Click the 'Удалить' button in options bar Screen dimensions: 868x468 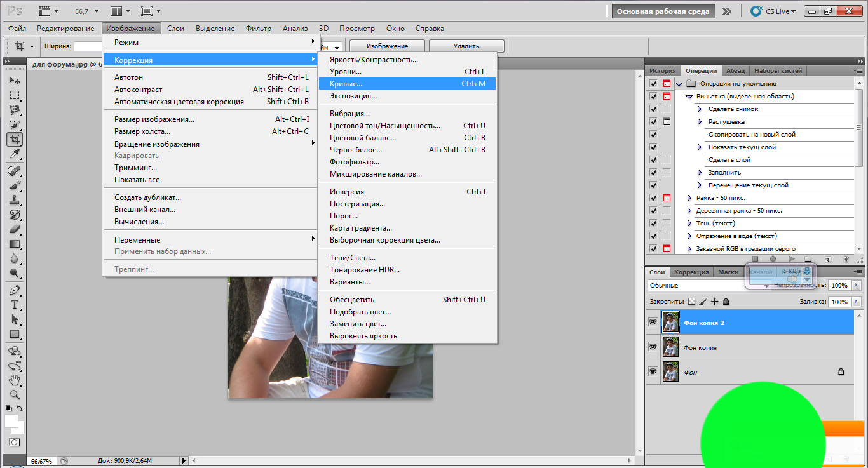pyautogui.click(x=466, y=46)
